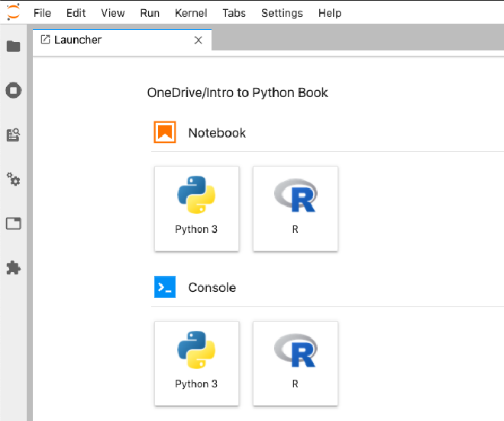504x421 pixels.
Task: Open the Run menu
Action: (150, 13)
